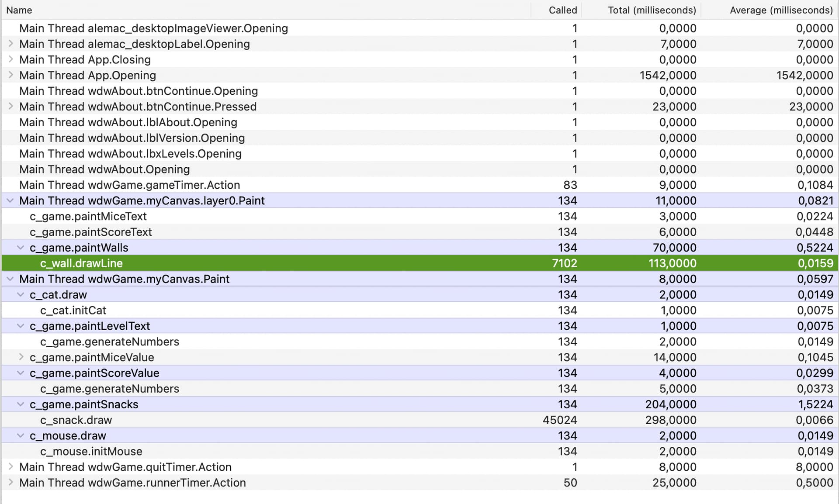This screenshot has height=504, width=839.
Task: Select the alemac_desktopLabel.Opening row name
Action: pos(135,44)
